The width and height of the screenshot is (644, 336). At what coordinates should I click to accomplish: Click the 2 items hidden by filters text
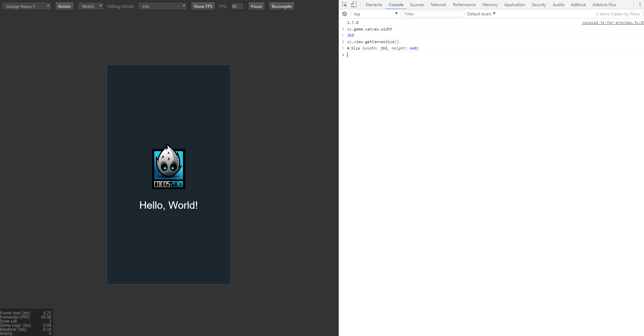[x=618, y=14]
